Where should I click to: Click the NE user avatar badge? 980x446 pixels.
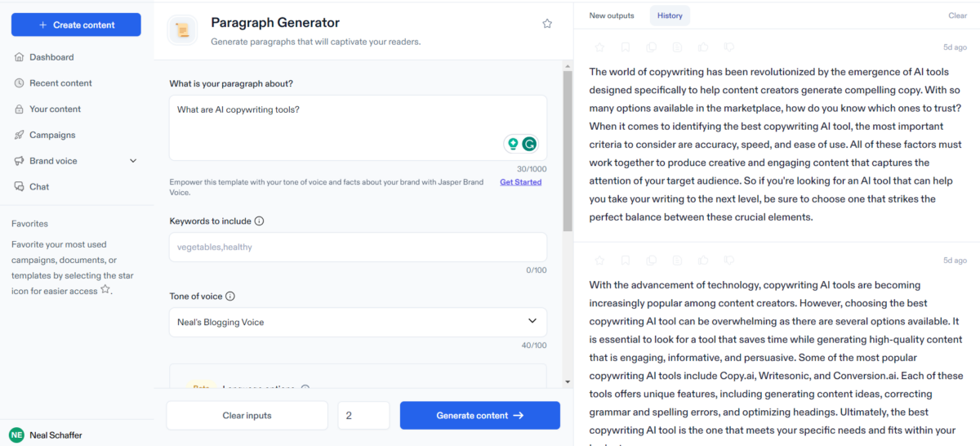point(16,435)
